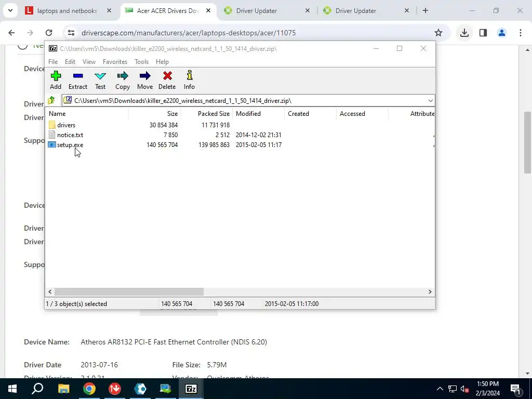Open the Edit menu

tap(70, 62)
